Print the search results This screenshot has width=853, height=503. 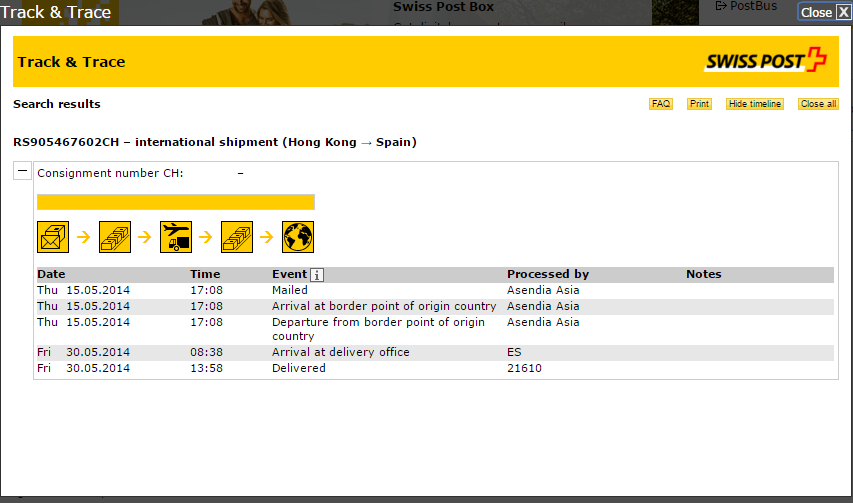[699, 104]
